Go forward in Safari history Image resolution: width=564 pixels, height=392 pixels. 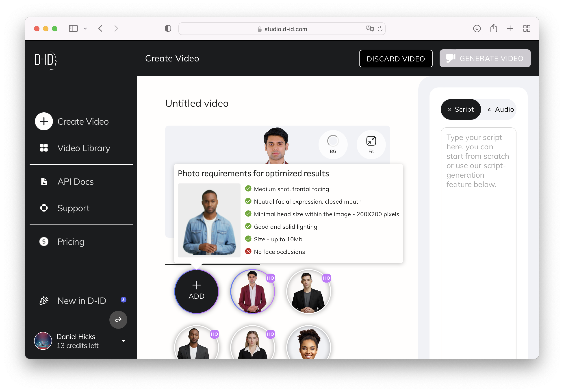pos(116,28)
